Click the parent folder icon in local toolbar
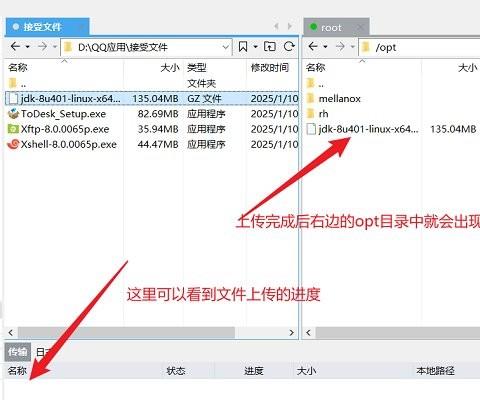Image resolution: width=480 pixels, height=400 pixels. click(270, 46)
